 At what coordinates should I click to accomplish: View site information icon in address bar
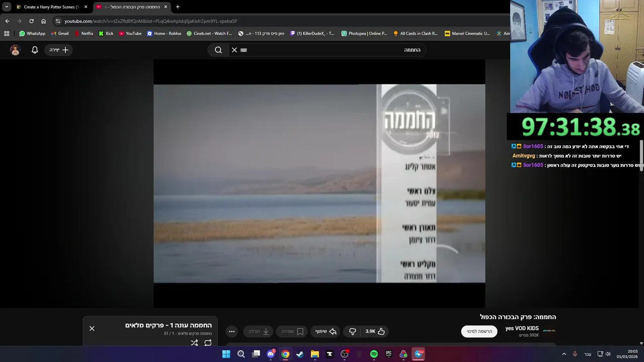click(58, 21)
